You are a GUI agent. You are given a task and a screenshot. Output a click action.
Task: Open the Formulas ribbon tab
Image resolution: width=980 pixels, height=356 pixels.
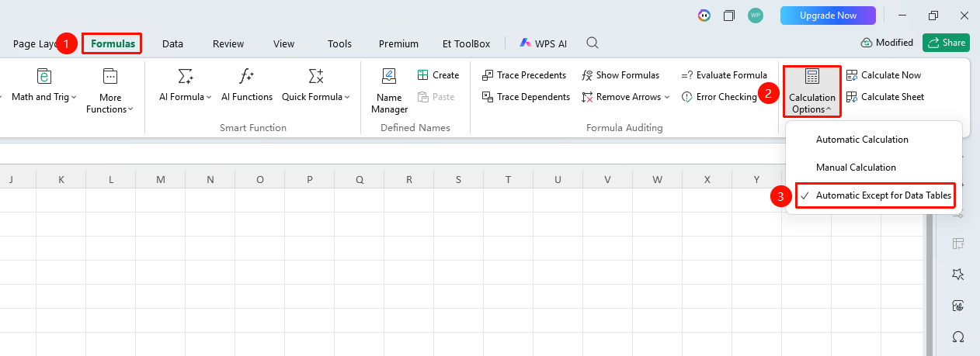coord(113,43)
